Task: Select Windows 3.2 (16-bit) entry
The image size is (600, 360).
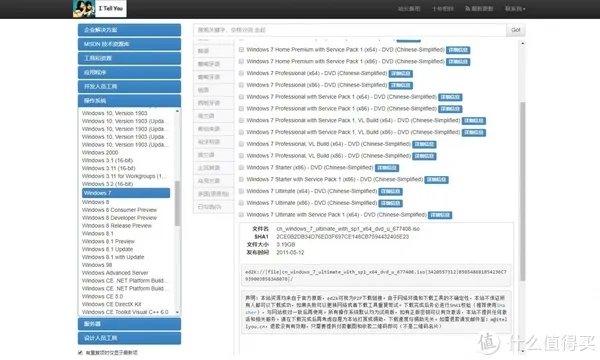Action: point(108,184)
